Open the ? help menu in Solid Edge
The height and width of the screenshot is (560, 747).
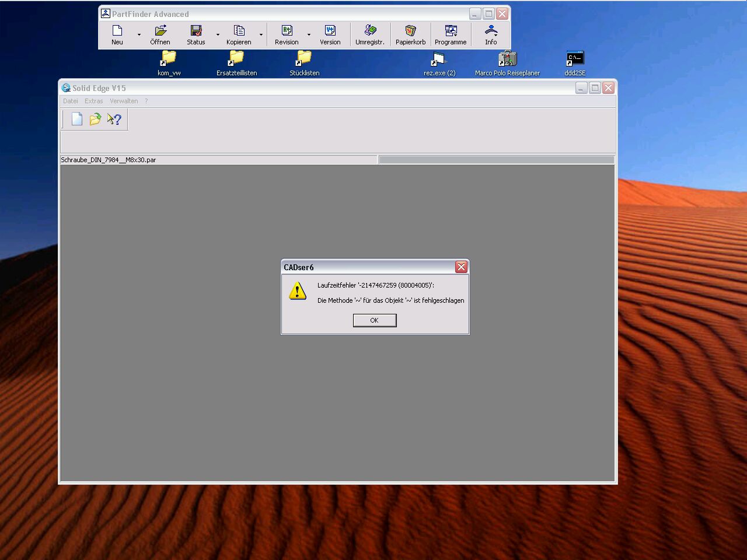tap(146, 101)
